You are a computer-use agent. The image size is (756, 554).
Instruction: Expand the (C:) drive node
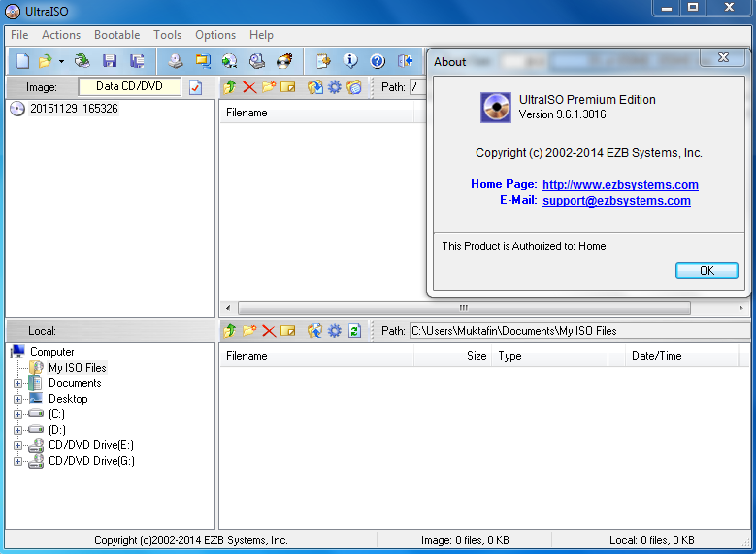17,414
